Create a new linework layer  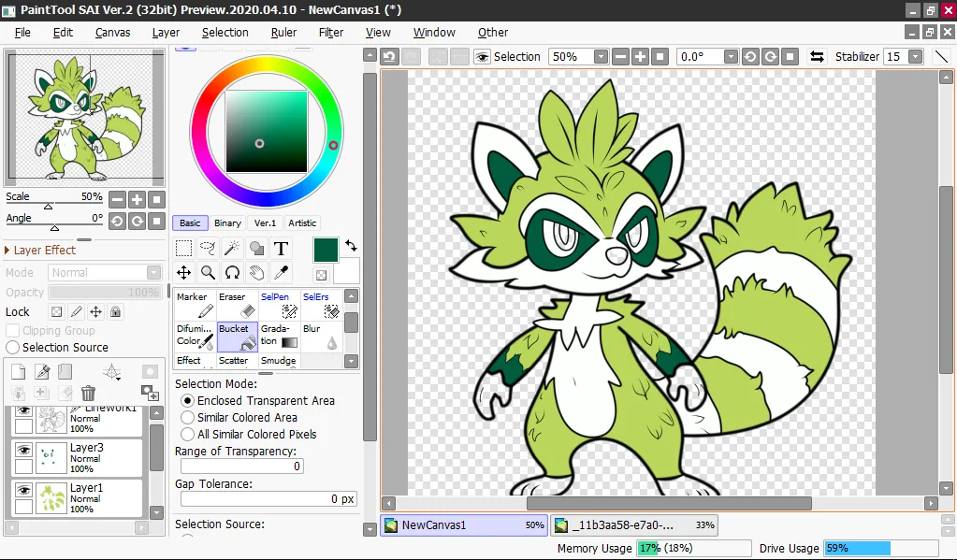(x=42, y=371)
